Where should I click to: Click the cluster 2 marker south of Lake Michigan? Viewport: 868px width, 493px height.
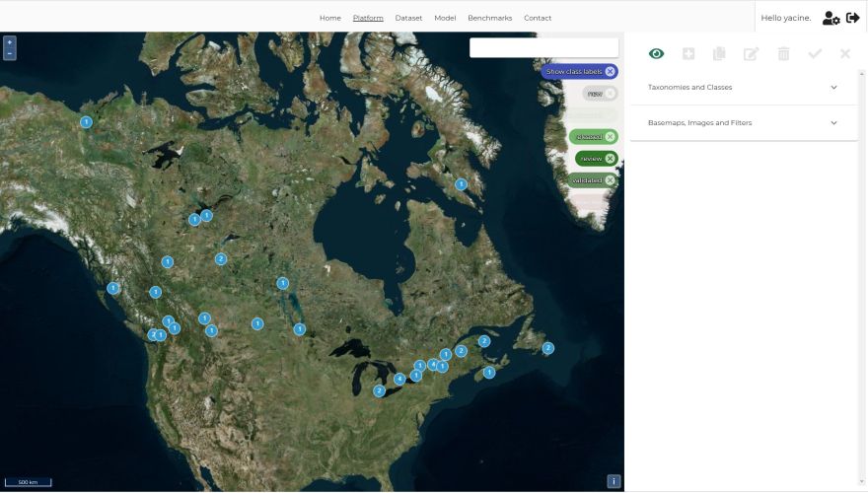379,391
